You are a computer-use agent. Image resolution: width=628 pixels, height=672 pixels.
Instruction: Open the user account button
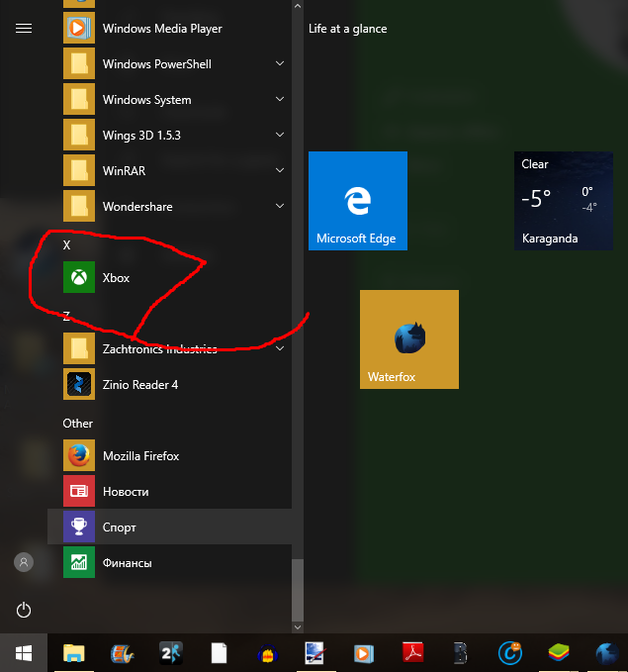point(24,562)
